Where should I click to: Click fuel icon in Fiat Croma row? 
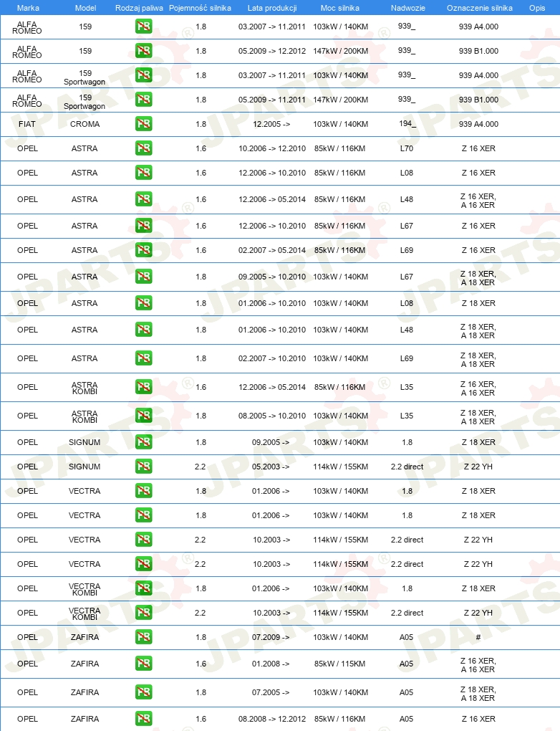[143, 124]
